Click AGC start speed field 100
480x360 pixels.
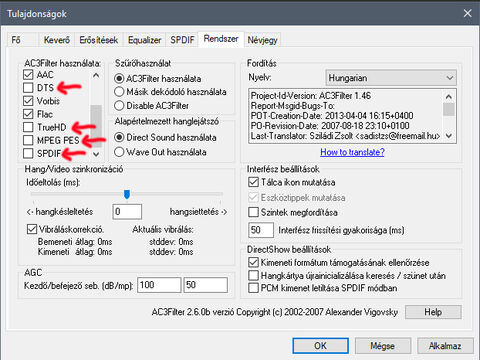(159, 285)
